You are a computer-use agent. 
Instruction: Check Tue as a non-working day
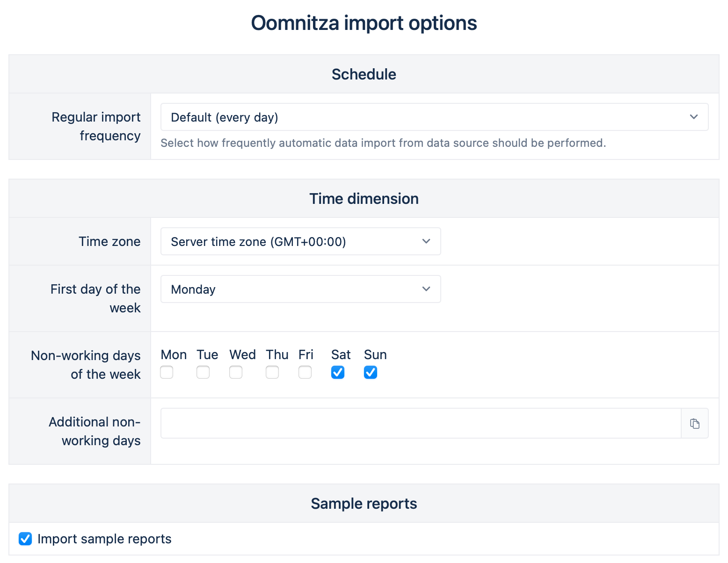point(203,372)
